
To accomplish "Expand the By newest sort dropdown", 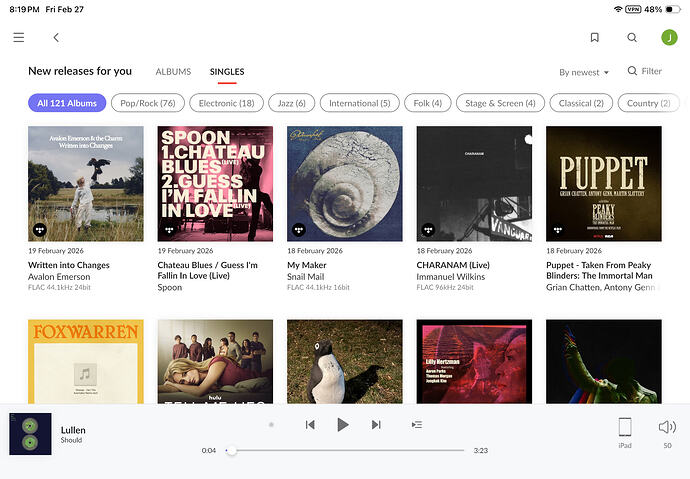I will click(585, 72).
